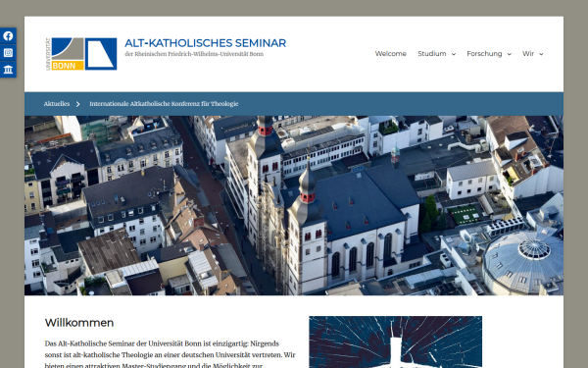Viewport: 588px width, 368px height.
Task: Click the arrow icon after Aktuelles
Action: [x=78, y=104]
